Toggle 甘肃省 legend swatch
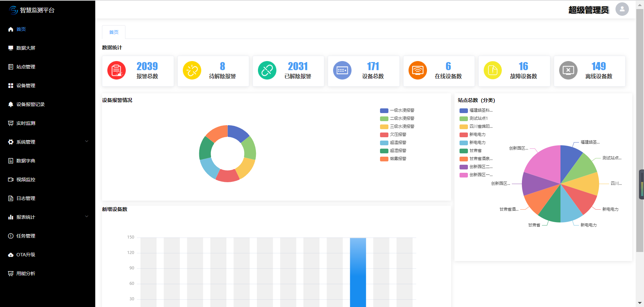The image size is (644, 307). pyautogui.click(x=464, y=151)
